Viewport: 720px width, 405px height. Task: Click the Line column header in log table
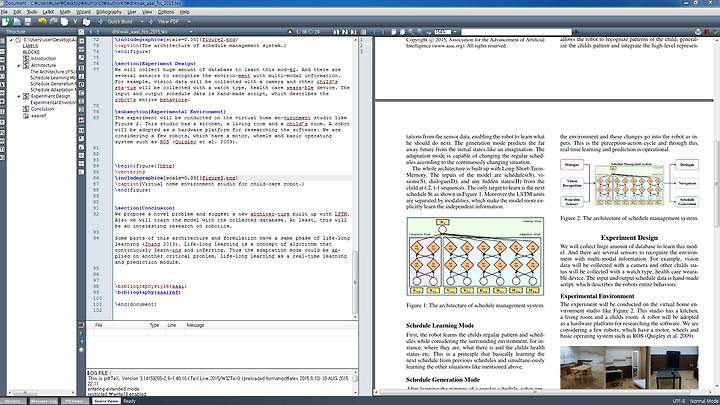172,325
